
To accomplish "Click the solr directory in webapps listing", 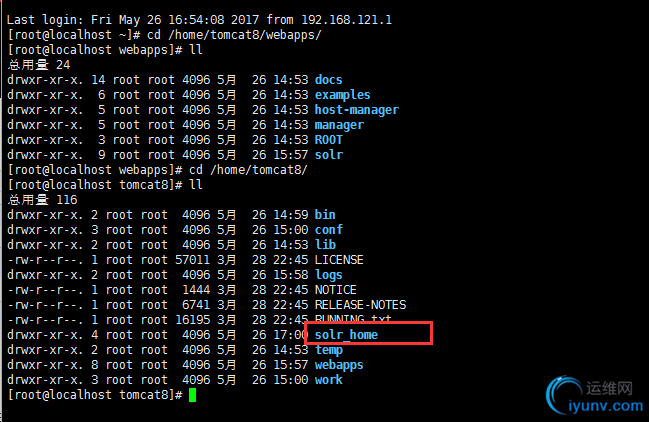I will point(329,155).
